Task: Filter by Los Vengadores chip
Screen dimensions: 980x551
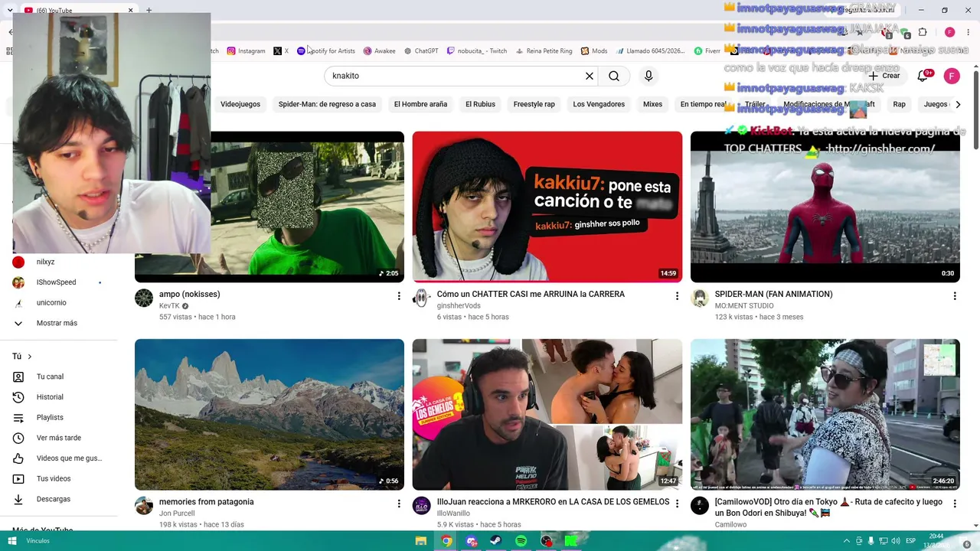Action: pyautogui.click(x=599, y=104)
